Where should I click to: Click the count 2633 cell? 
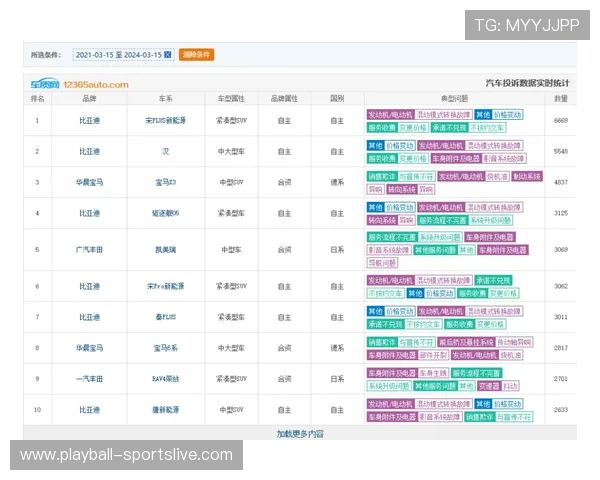coord(561,410)
